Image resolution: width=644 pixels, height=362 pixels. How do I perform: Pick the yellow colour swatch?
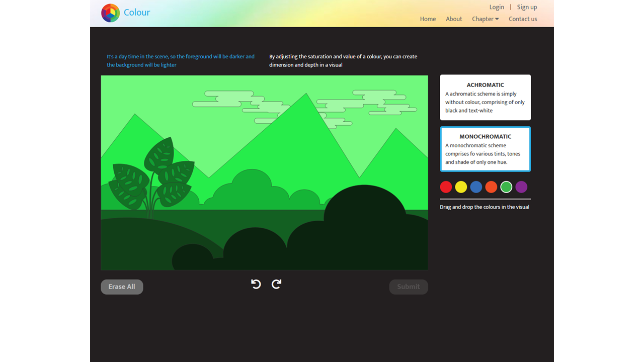click(x=461, y=187)
